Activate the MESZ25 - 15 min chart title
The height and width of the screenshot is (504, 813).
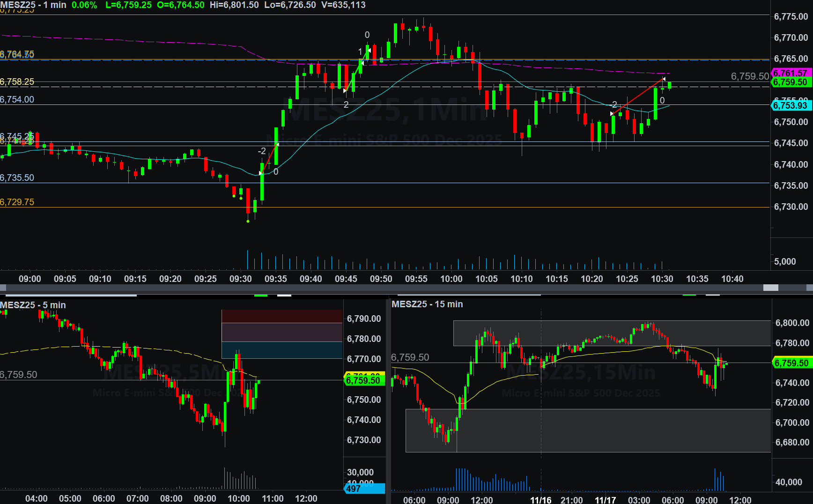pos(427,304)
